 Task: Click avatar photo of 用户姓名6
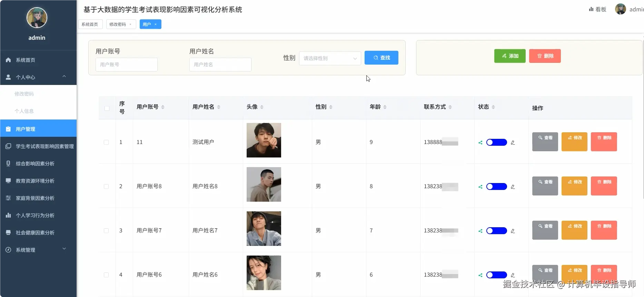[x=264, y=273]
